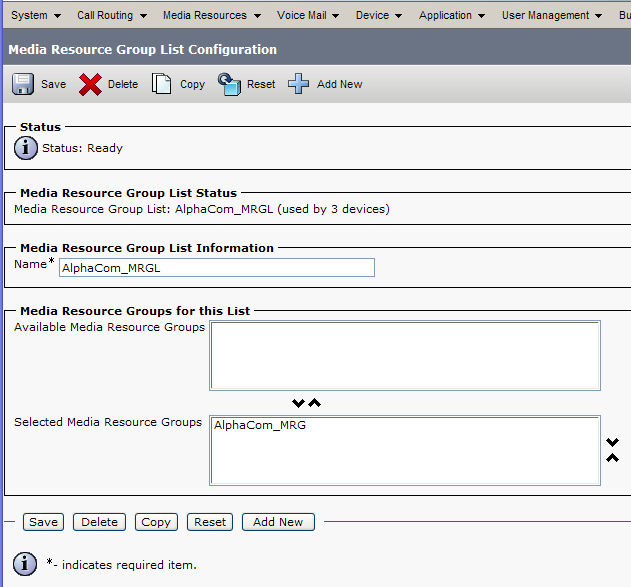The height and width of the screenshot is (587, 631).
Task: Click the Reset toolbar icon
Action: pos(230,84)
